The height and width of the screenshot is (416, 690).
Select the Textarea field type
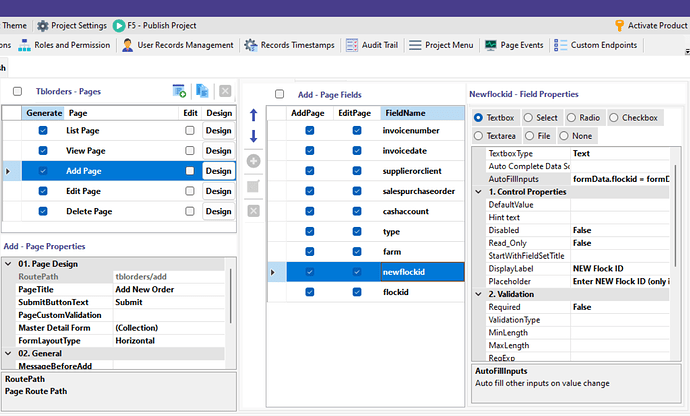click(480, 135)
